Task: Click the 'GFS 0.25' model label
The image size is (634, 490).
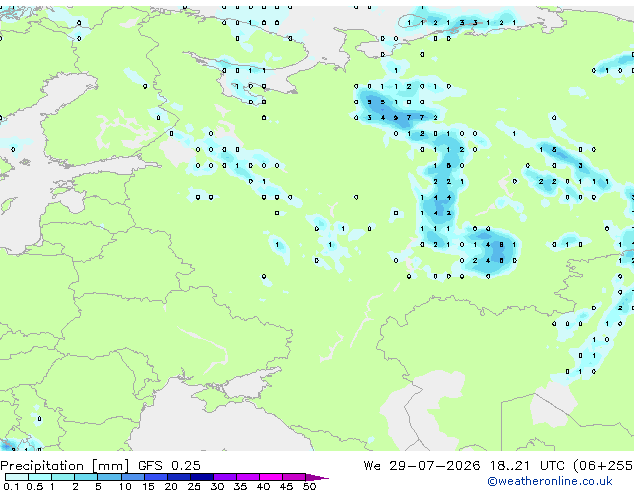Action: (x=169, y=466)
